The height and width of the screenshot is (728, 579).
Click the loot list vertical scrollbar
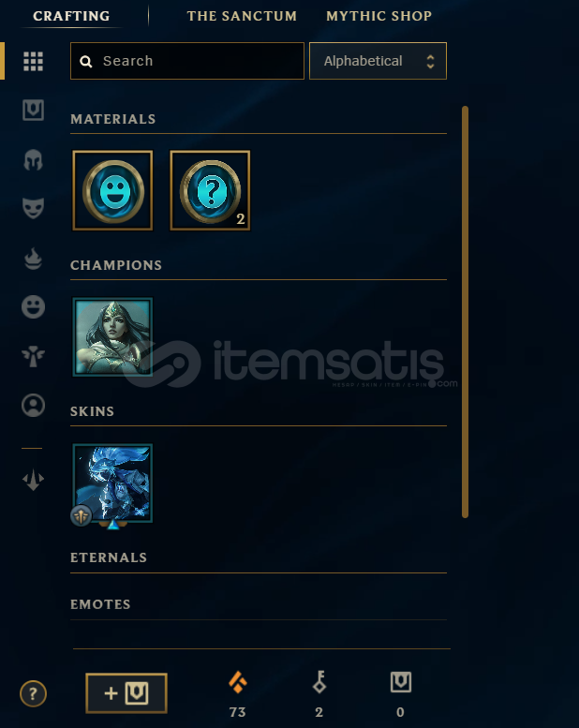tap(465, 312)
